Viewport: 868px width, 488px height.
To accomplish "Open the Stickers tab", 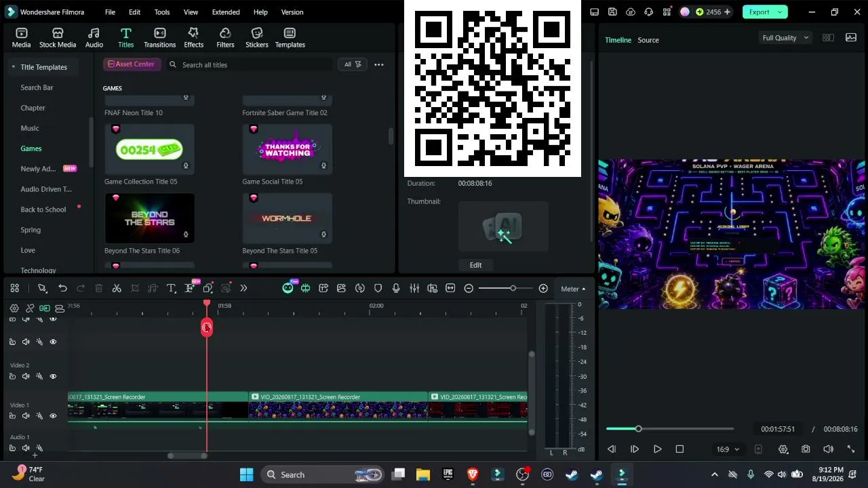I will coord(256,38).
